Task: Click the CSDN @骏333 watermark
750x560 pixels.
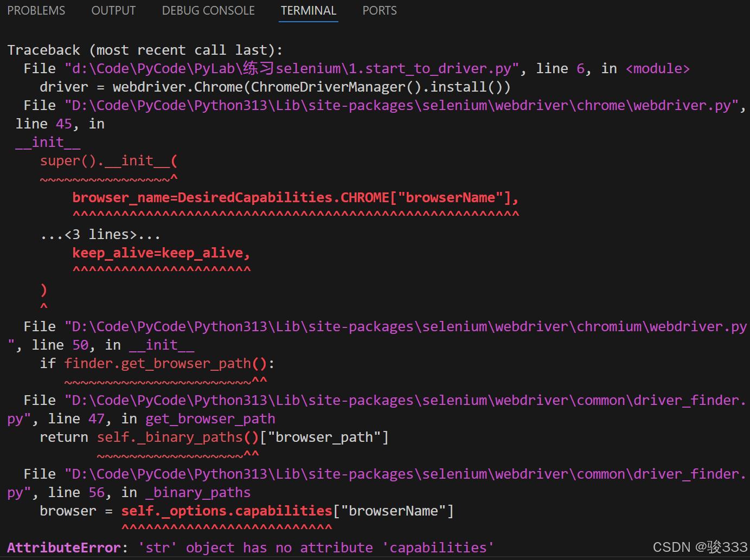Action: click(699, 547)
